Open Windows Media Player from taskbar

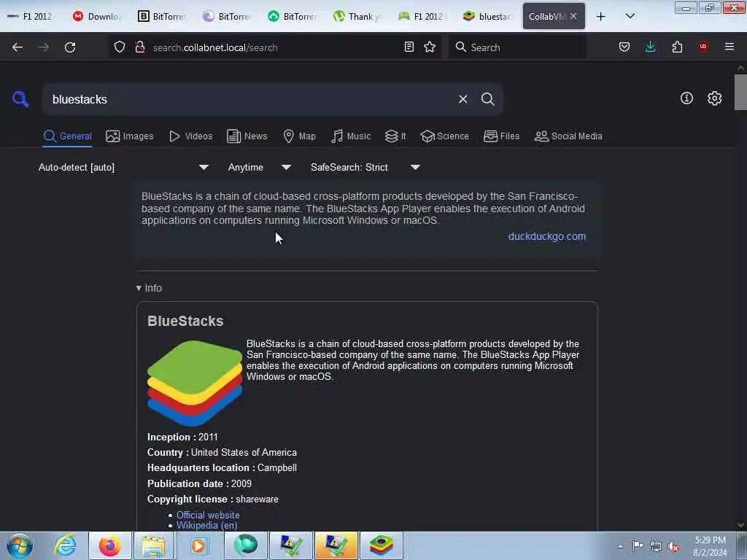(x=198, y=545)
